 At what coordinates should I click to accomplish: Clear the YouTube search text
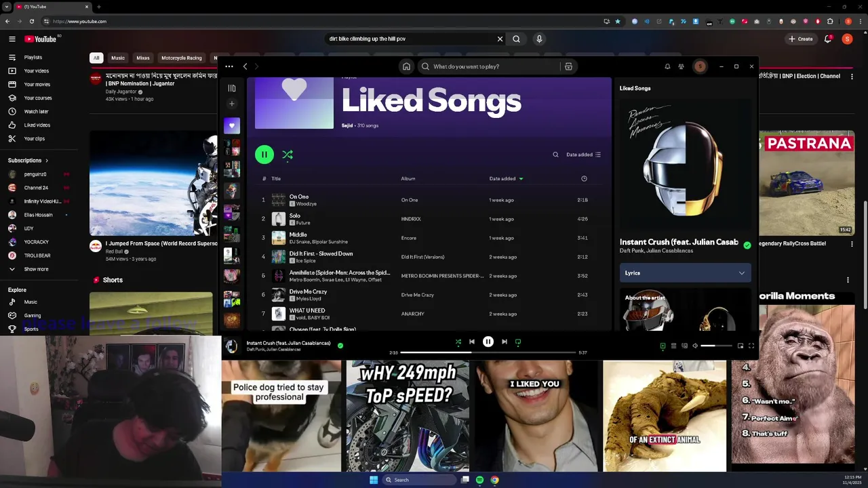(500, 39)
